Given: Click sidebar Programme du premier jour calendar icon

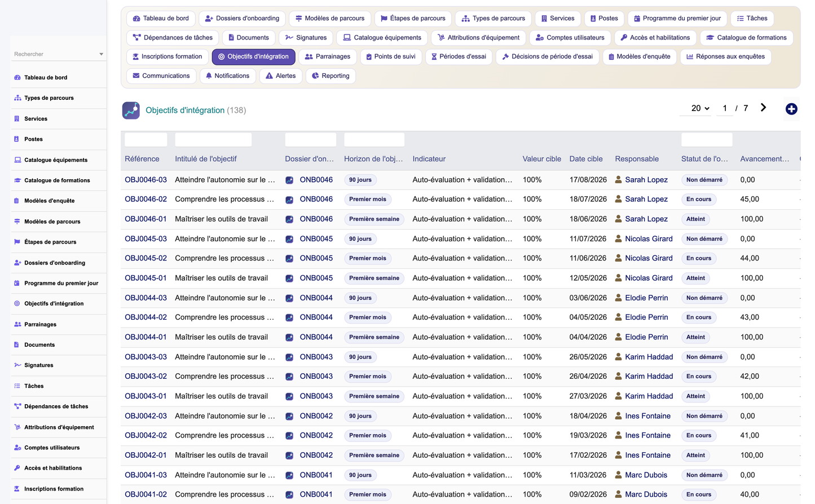Looking at the screenshot, I should point(17,283).
